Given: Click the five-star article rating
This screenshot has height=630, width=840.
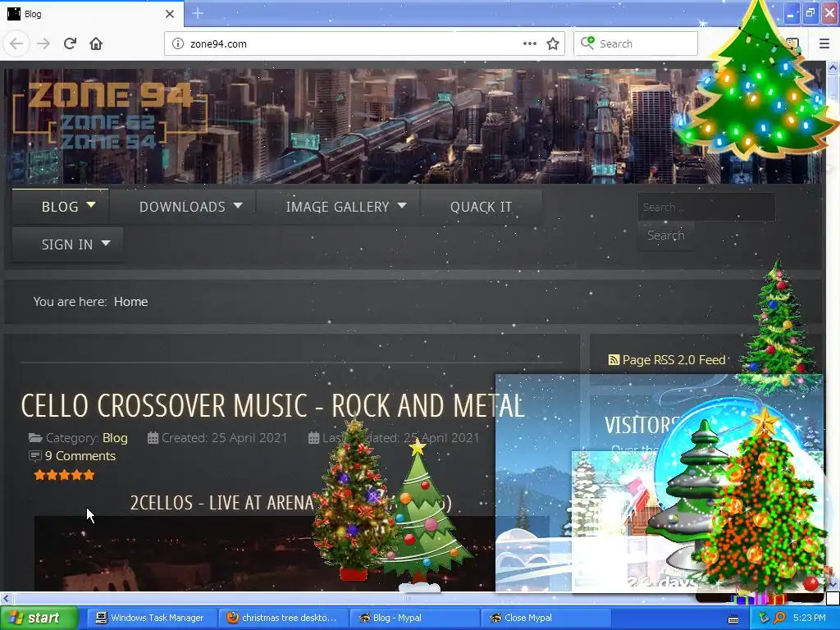Looking at the screenshot, I should tap(64, 475).
